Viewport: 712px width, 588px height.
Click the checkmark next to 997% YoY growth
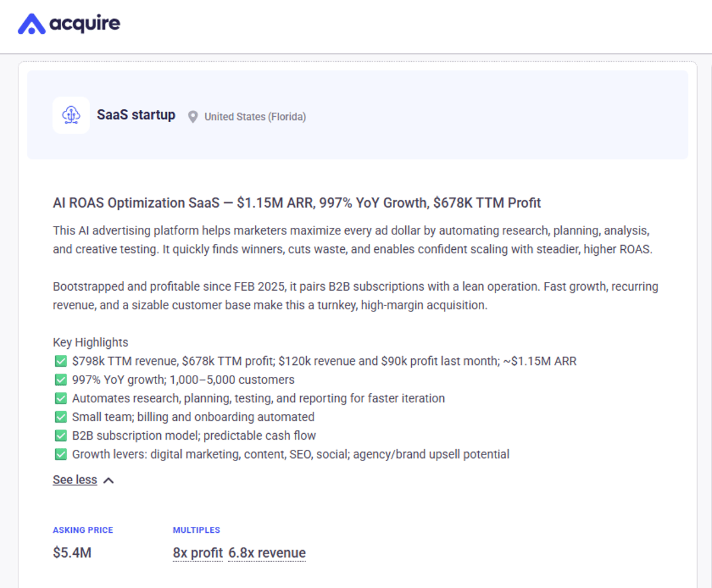(60, 379)
